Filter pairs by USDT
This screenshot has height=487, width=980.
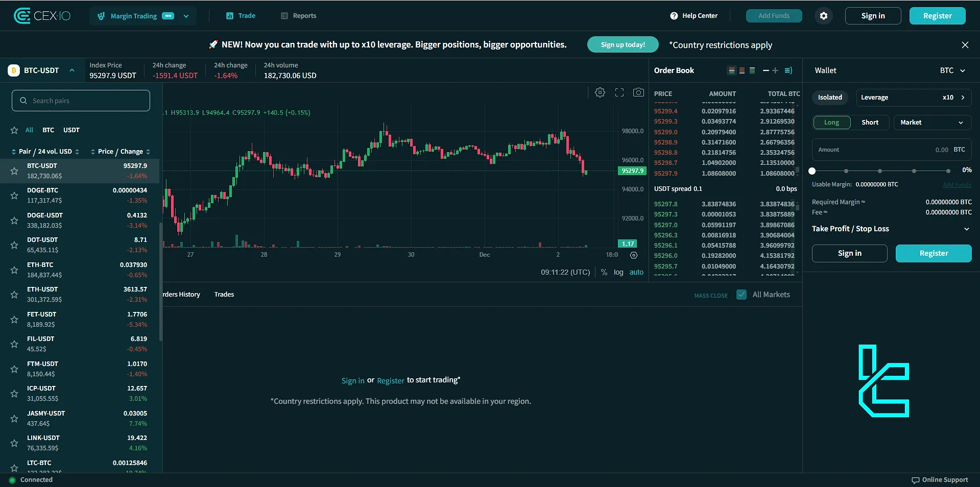tap(71, 130)
